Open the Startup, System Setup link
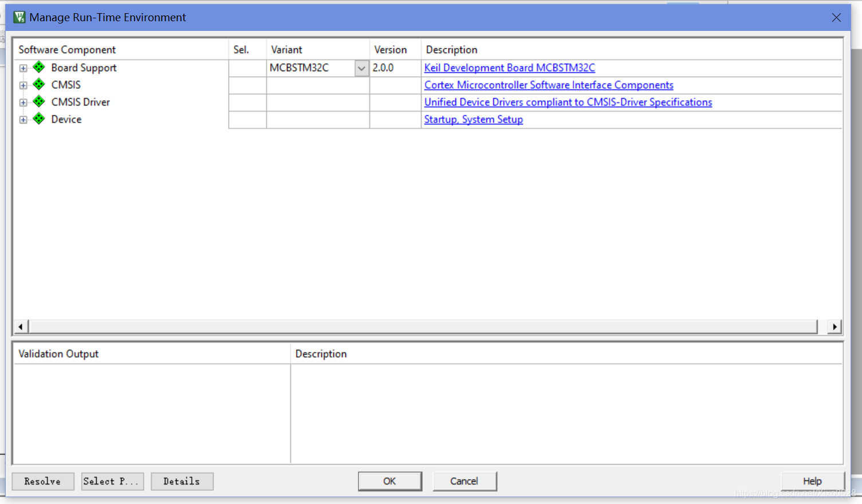The image size is (862, 504). [474, 119]
